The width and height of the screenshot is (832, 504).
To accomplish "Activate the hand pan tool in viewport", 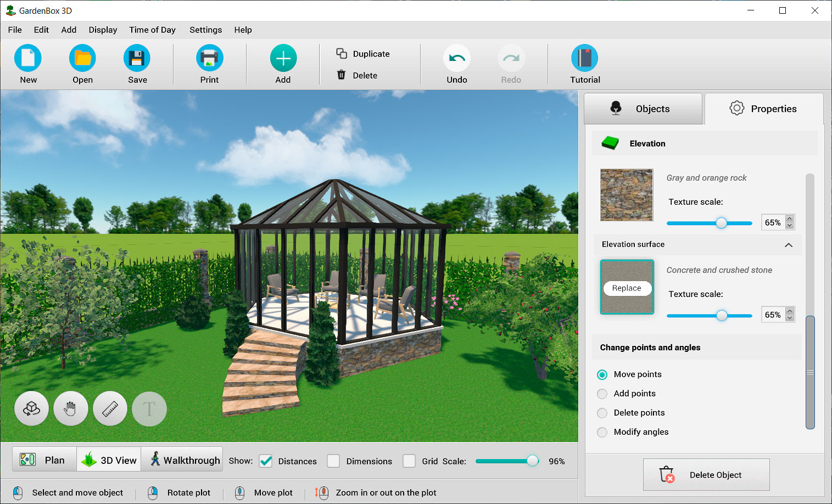I will [x=71, y=409].
